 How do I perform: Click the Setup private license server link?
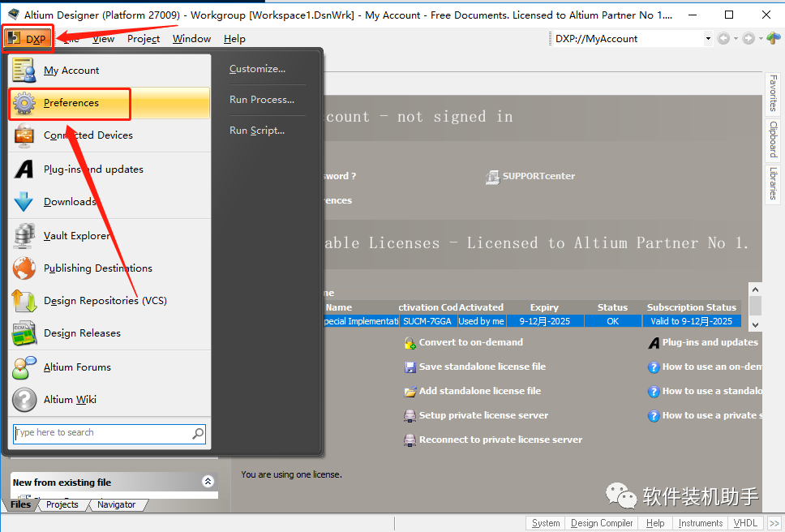[x=483, y=415]
